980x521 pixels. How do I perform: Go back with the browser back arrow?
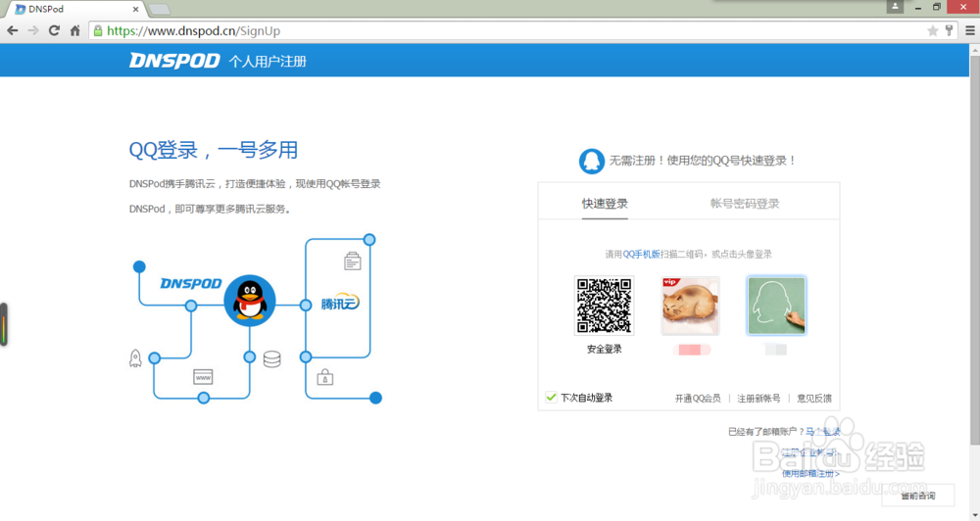pos(13,30)
